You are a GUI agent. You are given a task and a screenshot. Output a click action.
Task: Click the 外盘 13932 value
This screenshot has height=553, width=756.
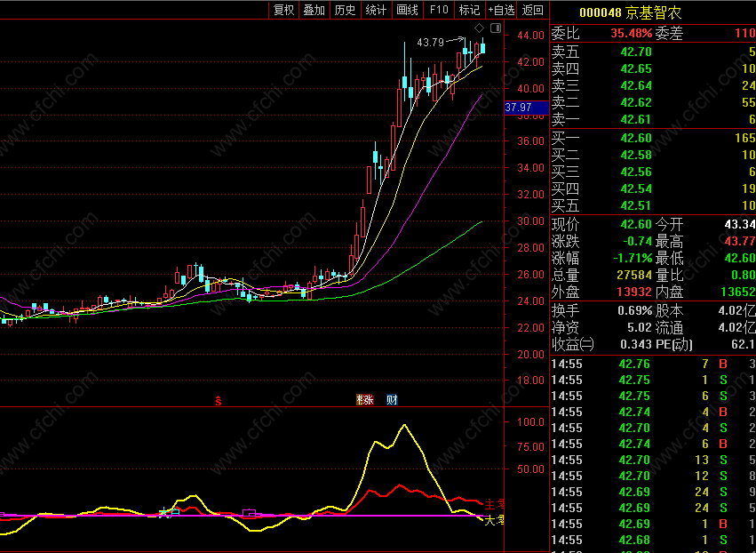[x=635, y=292]
